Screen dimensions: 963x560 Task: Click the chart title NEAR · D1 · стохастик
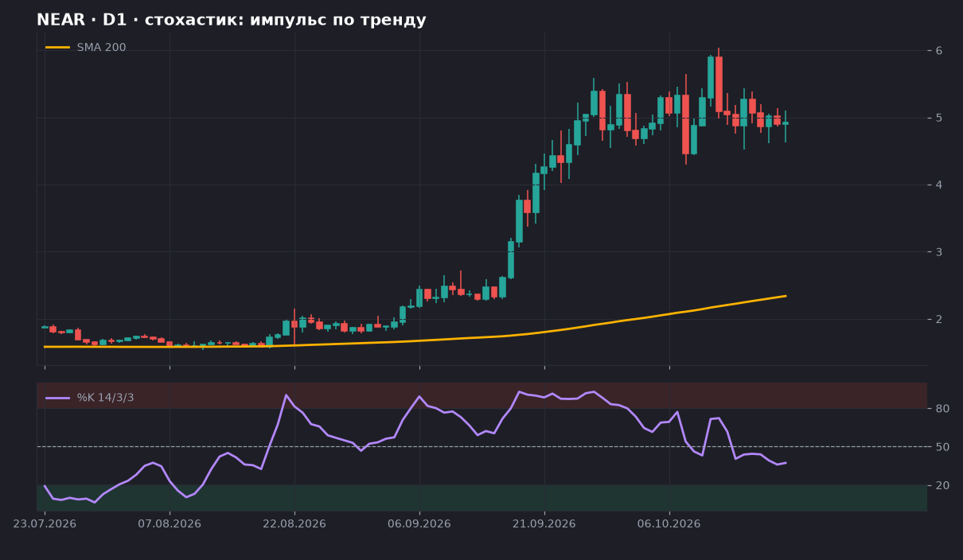coord(231,21)
